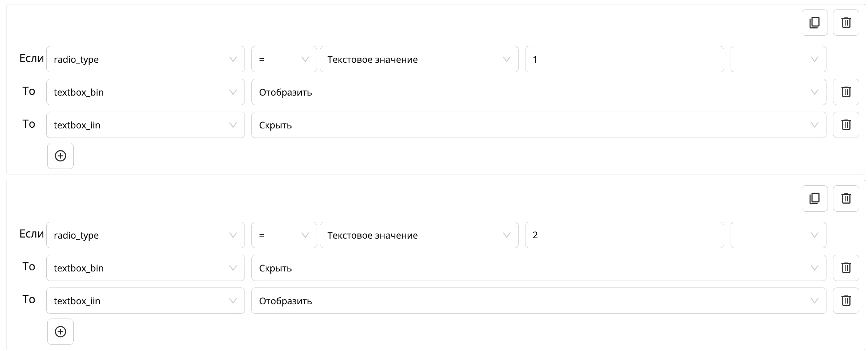Screen dimensions: 868x351
Task: Open textbox_iin target dropdown in second rule
Action: (x=145, y=301)
